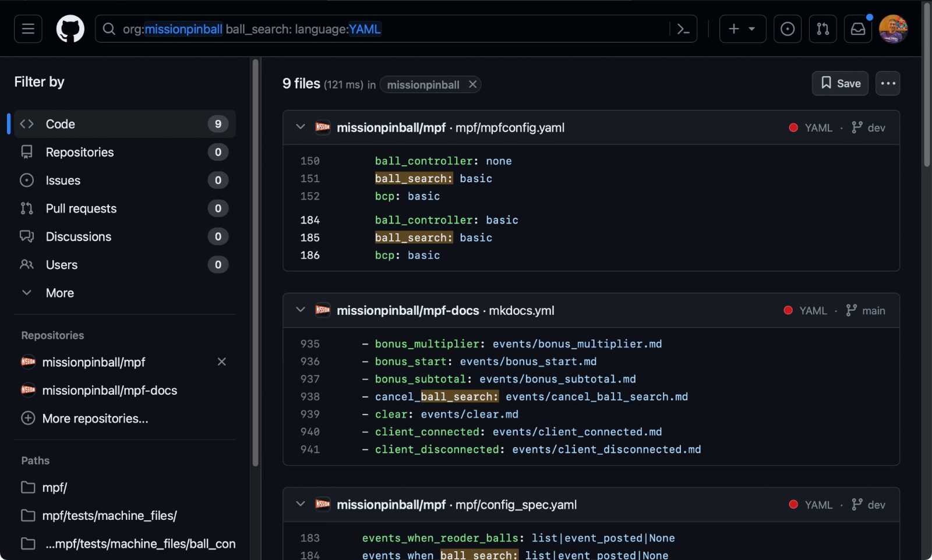Viewport: 932px width, 560px height.
Task: Expand the More filter options
Action: (59, 293)
